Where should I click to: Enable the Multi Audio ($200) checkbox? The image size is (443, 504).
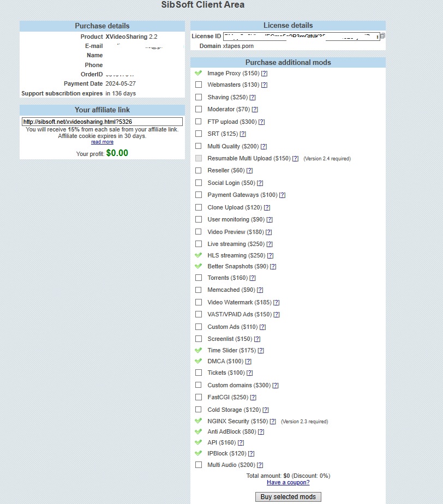tap(199, 465)
